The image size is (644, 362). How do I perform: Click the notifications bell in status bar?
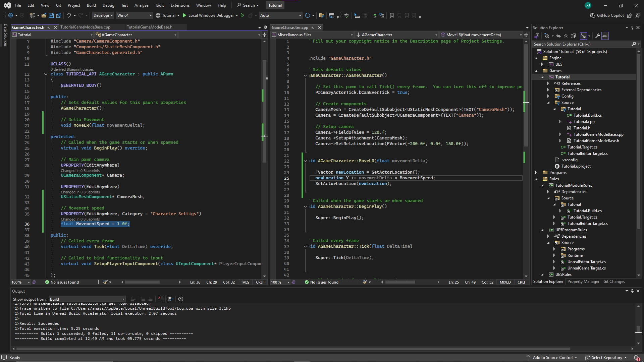coord(636,358)
